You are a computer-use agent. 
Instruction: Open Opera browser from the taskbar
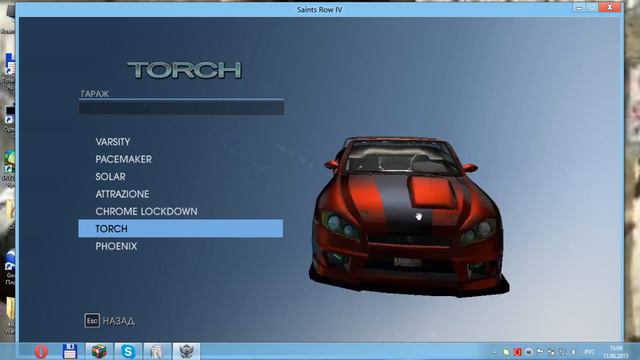(x=41, y=351)
